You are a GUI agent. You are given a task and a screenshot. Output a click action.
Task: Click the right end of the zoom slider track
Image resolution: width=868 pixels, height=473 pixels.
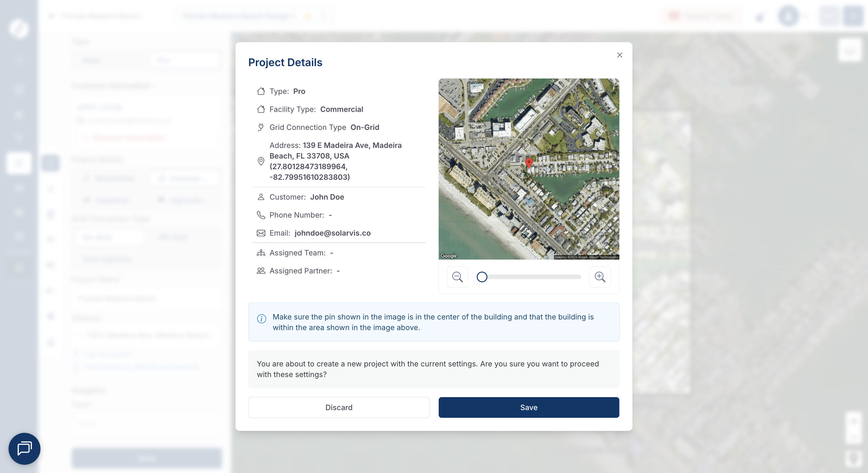tap(578, 277)
